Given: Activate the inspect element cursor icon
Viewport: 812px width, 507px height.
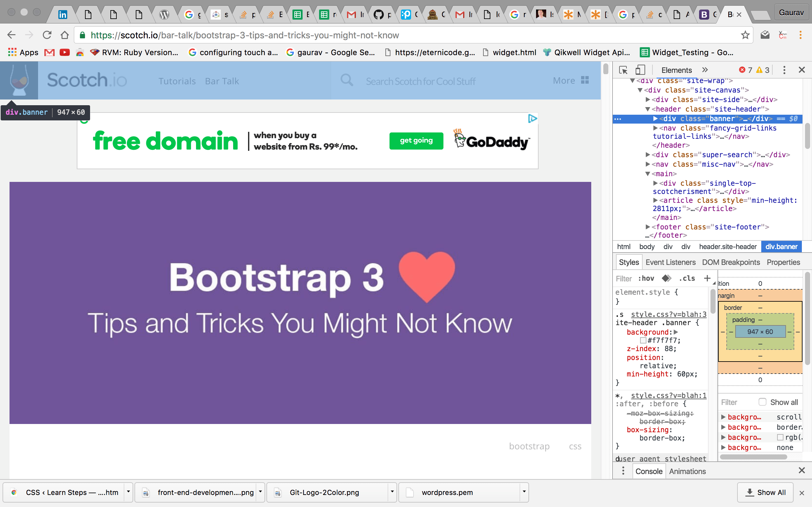Looking at the screenshot, I should coord(623,70).
